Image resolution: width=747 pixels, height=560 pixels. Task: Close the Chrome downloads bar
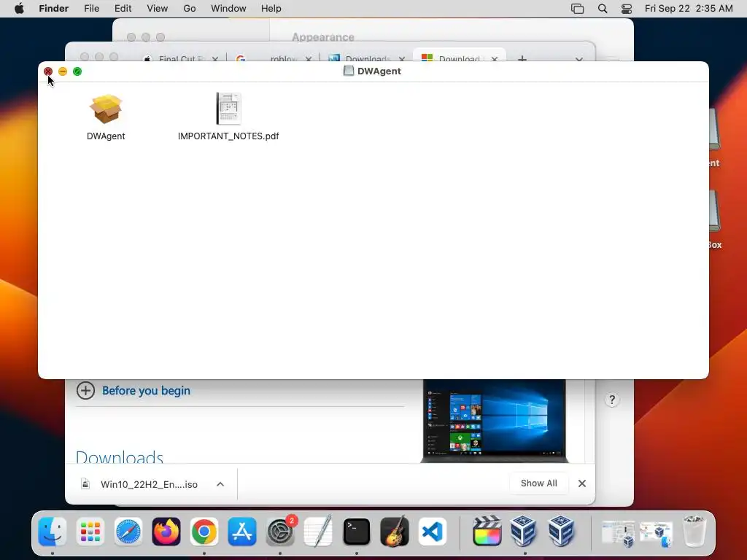click(581, 483)
